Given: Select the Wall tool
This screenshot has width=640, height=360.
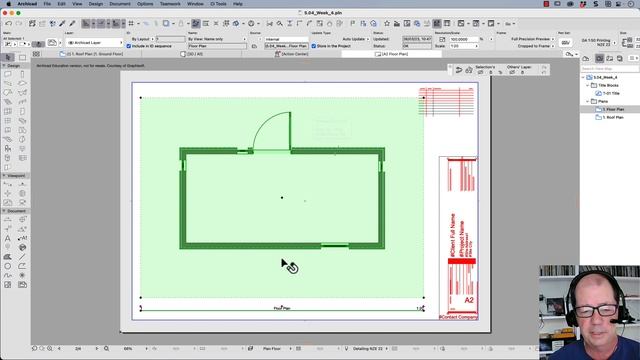Looking at the screenshot, I should click(8, 74).
